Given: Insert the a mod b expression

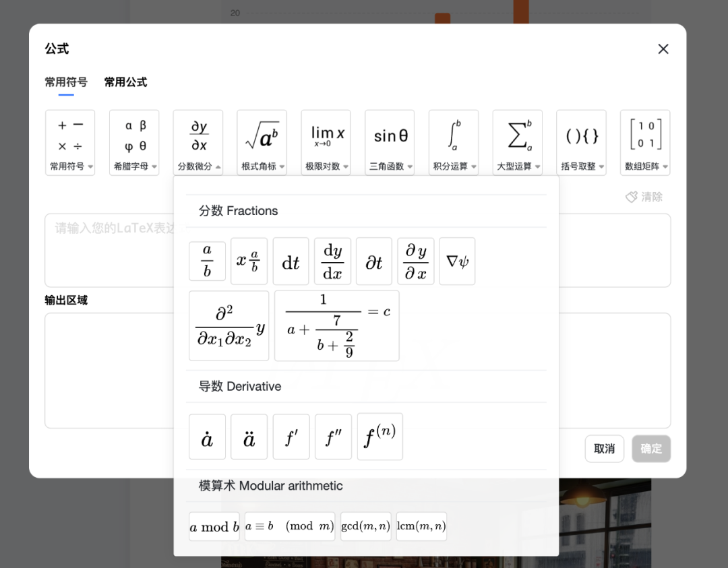Looking at the screenshot, I should click(x=214, y=526).
